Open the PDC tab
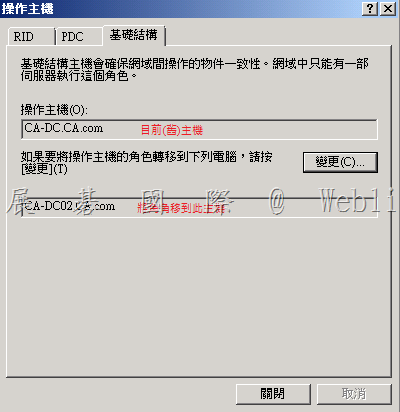400x412 pixels. [x=79, y=36]
